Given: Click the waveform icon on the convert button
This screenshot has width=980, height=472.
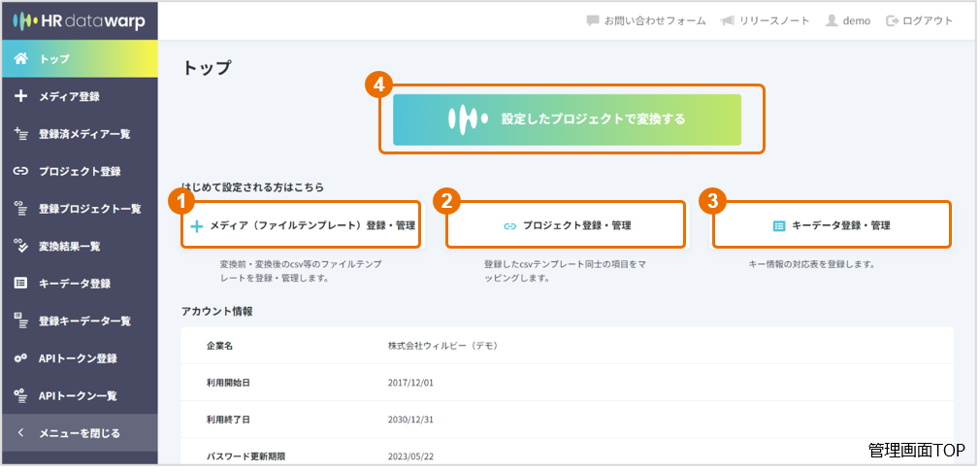Looking at the screenshot, I should click(x=468, y=118).
